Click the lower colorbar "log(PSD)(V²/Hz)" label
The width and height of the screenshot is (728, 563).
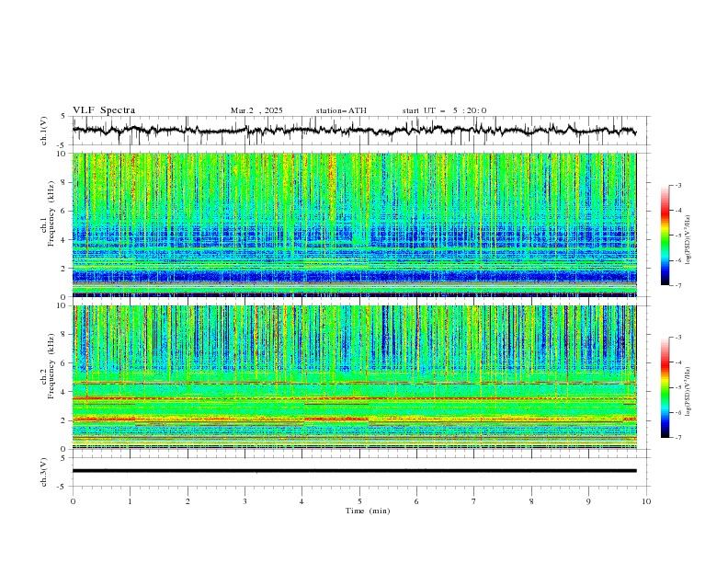688,391
